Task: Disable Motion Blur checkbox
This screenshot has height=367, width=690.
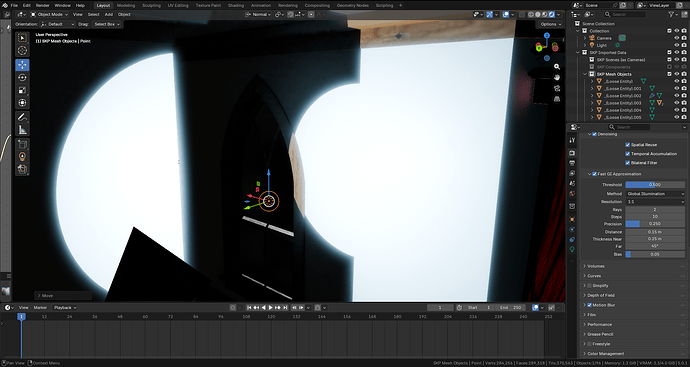Action: tap(589, 305)
